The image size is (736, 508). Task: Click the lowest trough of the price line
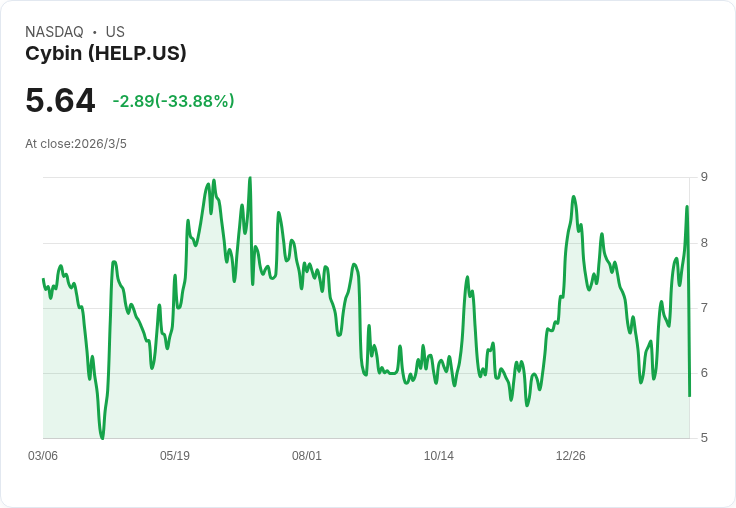(102, 437)
